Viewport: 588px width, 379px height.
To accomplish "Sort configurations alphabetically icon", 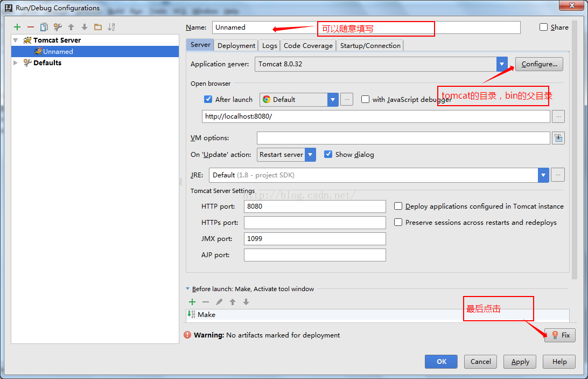I will coord(111,27).
